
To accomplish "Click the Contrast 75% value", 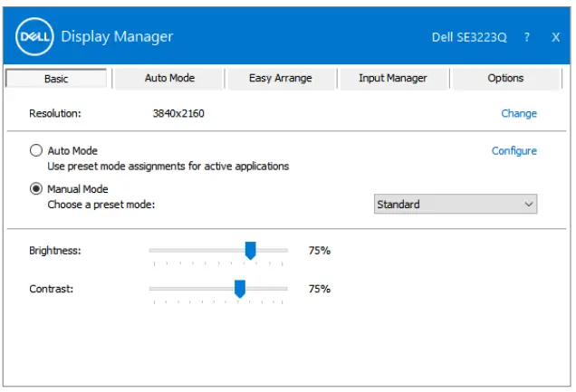I will click(319, 289).
